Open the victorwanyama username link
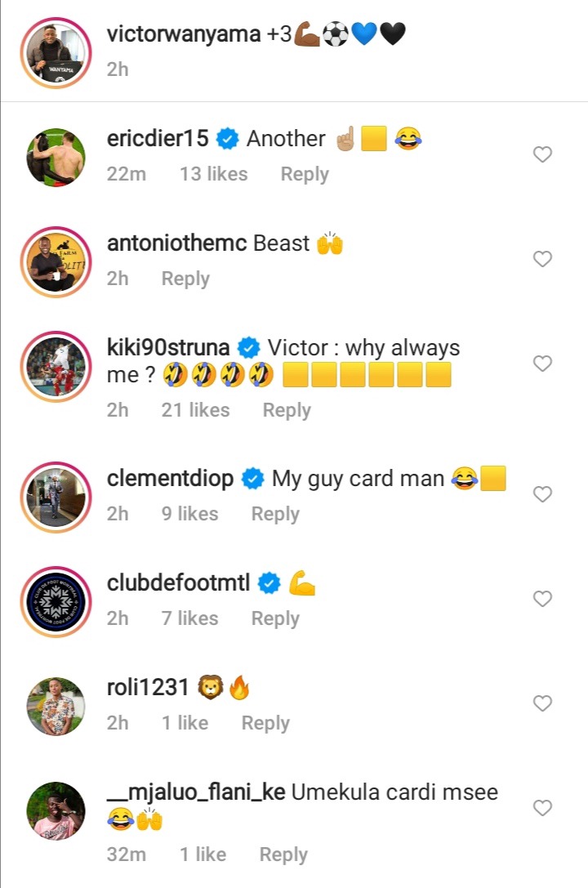Viewport: 588px width, 888px height. pyautogui.click(x=184, y=34)
